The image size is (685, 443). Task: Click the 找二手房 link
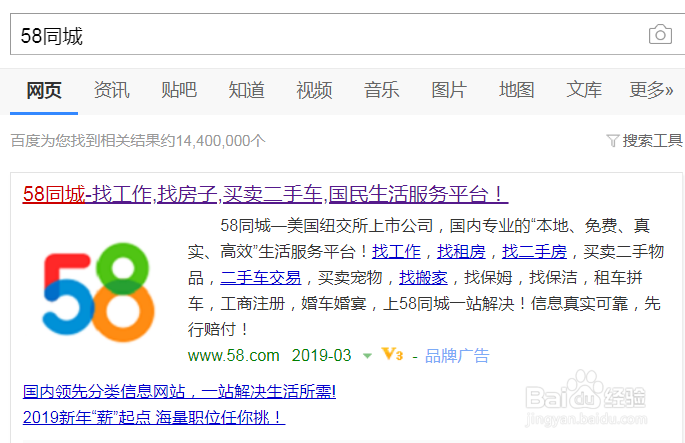(x=534, y=252)
